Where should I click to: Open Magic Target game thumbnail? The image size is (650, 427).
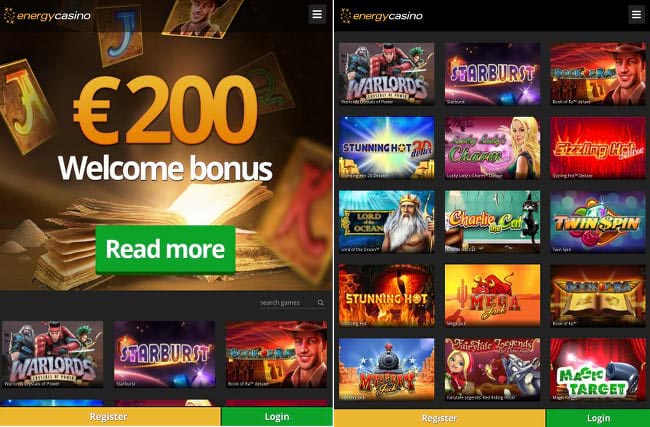pyautogui.click(x=598, y=369)
